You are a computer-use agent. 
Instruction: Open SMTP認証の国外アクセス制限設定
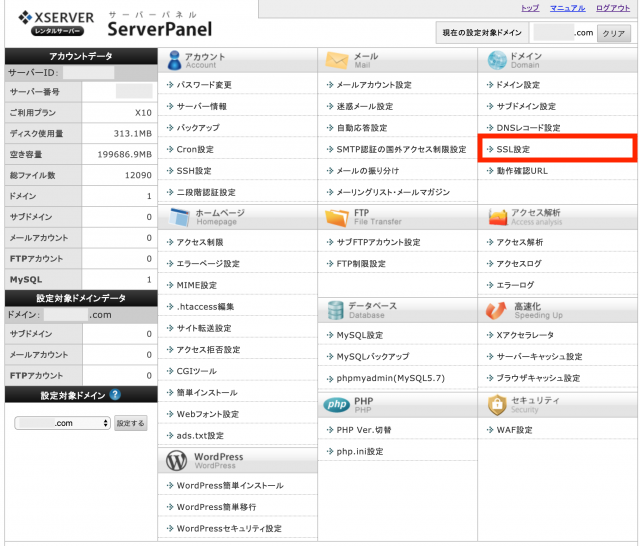(401, 149)
